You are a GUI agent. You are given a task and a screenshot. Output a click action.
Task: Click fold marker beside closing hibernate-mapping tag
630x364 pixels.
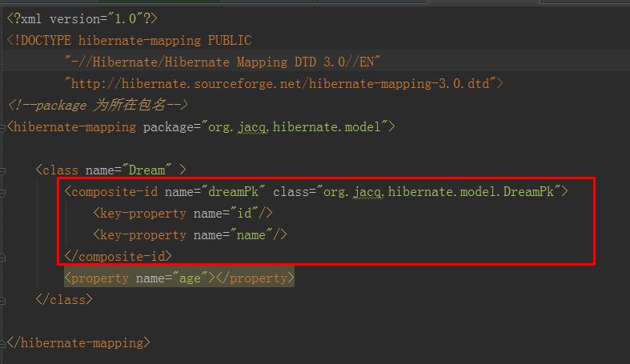[x=2, y=344]
